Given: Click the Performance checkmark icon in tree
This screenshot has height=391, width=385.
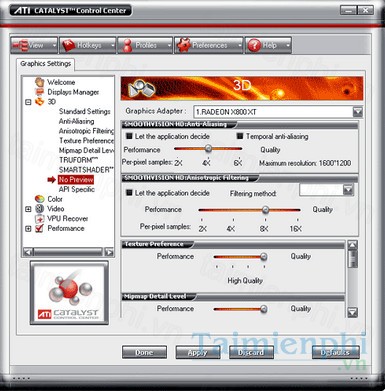Looking at the screenshot, I should tap(40, 228).
